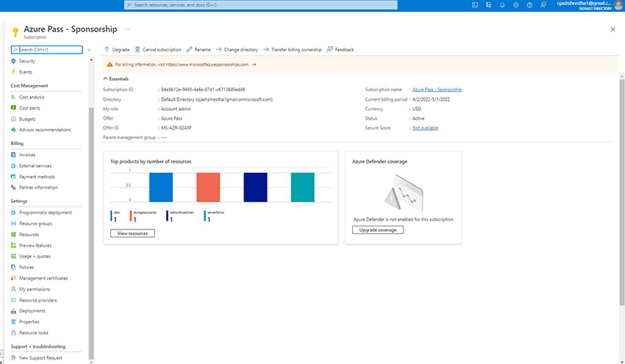This screenshot has width=625, height=364.
Task: Open the portal Settings gear icon
Action: (515, 5)
